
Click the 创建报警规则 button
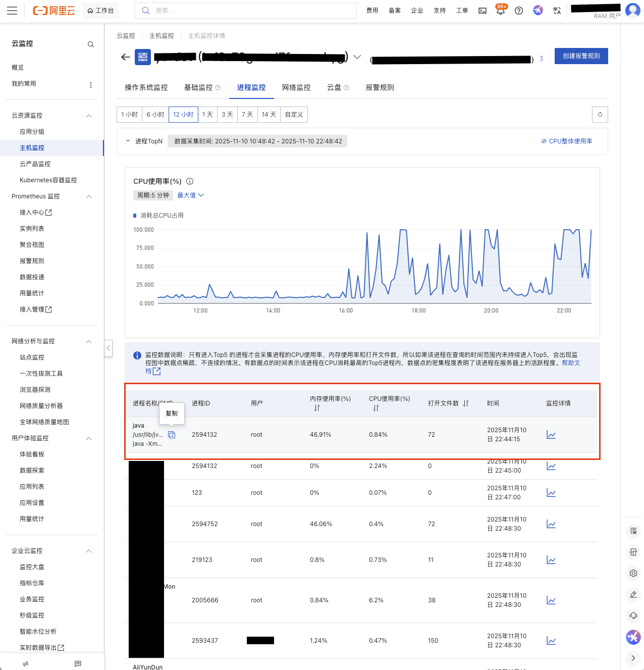tap(581, 56)
